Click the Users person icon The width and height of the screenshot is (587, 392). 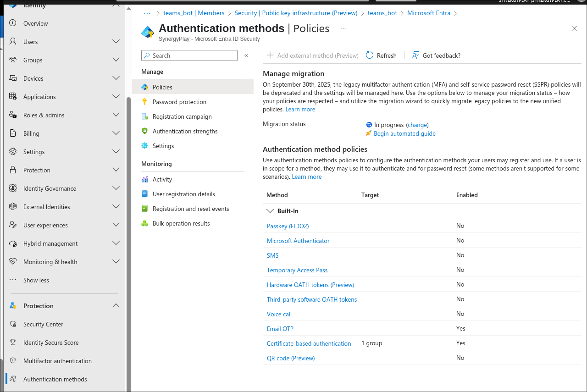click(x=13, y=42)
